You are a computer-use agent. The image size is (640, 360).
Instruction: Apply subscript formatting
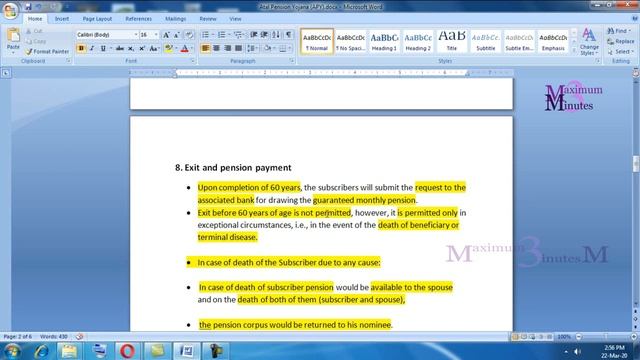131,48
